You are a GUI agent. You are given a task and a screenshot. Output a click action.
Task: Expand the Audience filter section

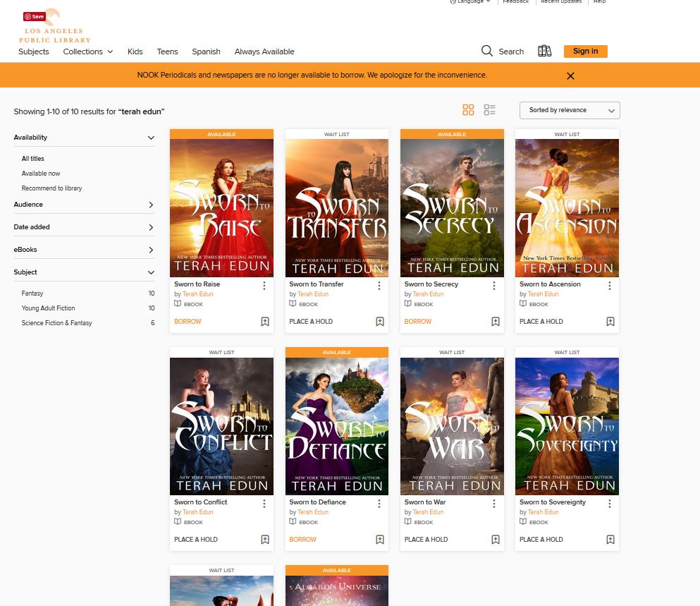[84, 205]
